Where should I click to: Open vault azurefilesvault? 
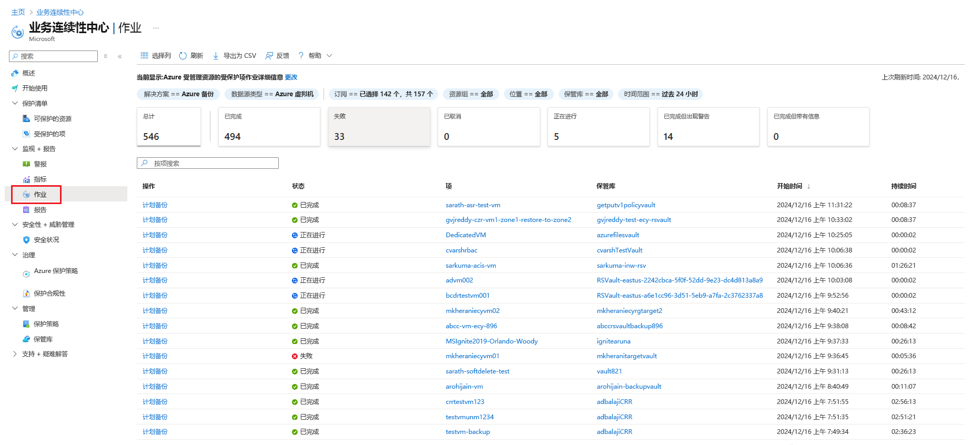point(618,235)
